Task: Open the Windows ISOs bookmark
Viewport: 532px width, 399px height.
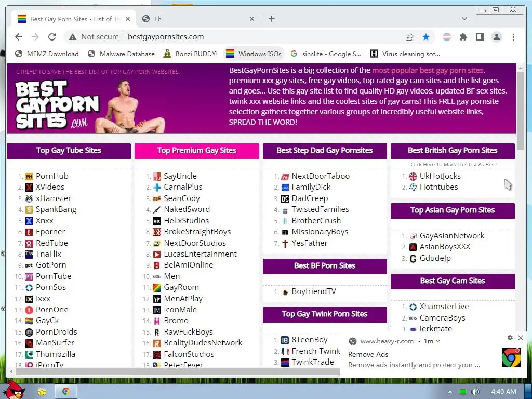Action: pyautogui.click(x=254, y=54)
